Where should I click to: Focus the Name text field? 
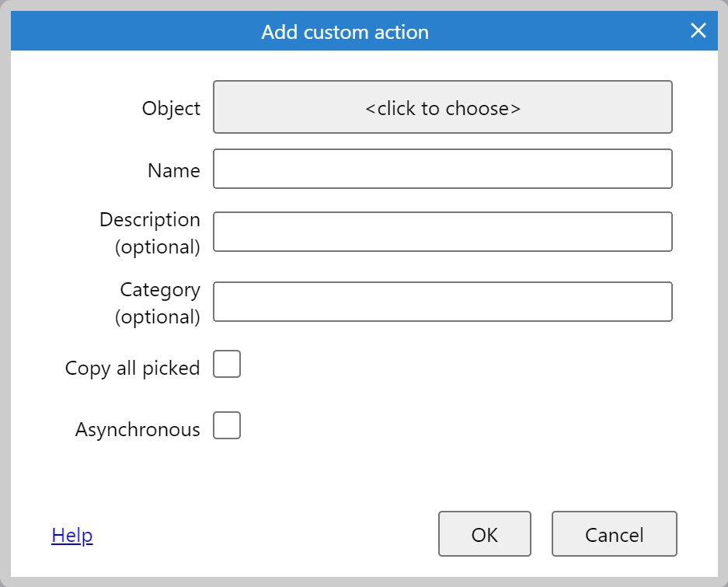(442, 169)
